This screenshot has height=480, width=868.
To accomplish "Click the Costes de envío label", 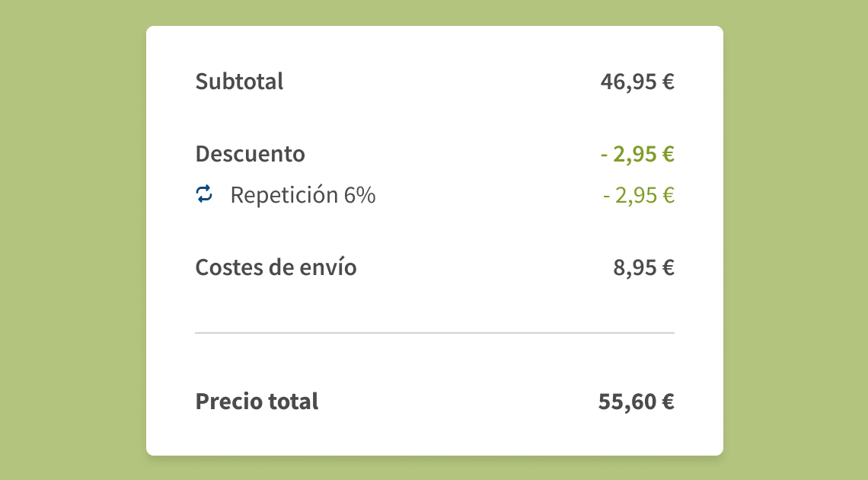I will [x=276, y=267].
